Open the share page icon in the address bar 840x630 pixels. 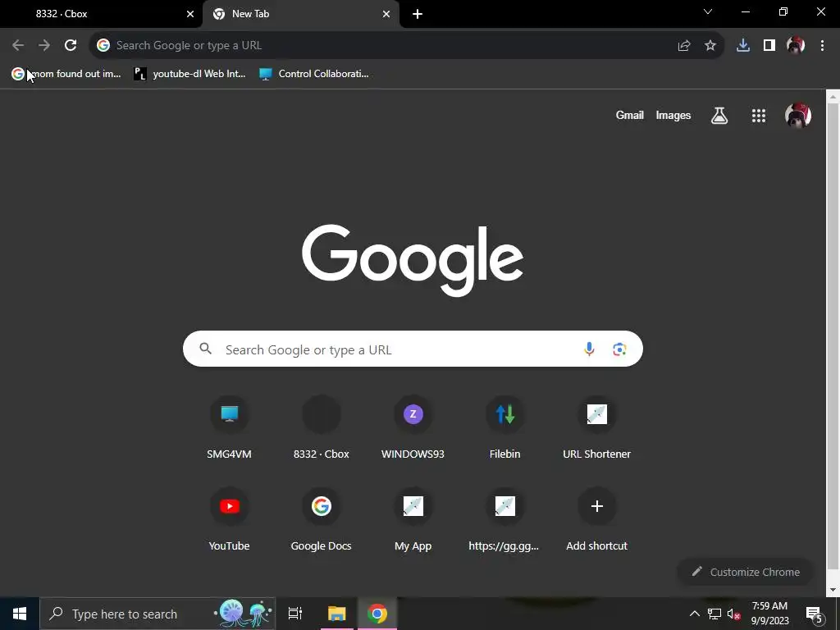pyautogui.click(x=684, y=46)
